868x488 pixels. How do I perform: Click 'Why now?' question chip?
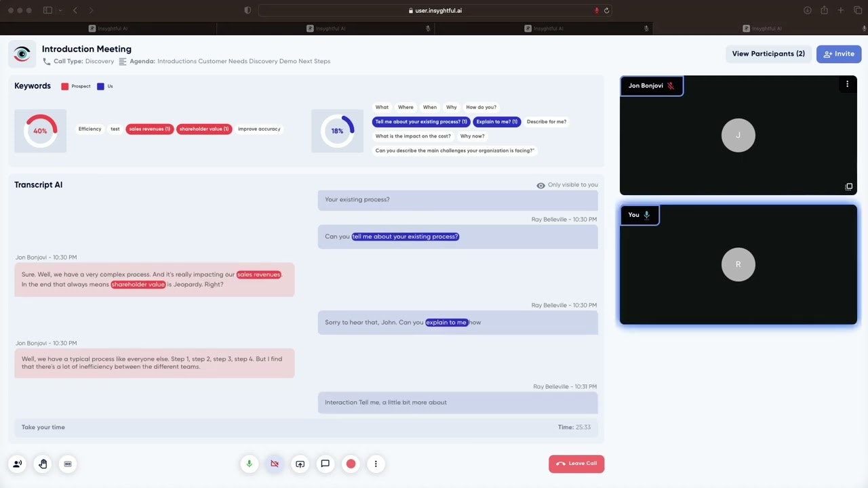pyautogui.click(x=473, y=136)
